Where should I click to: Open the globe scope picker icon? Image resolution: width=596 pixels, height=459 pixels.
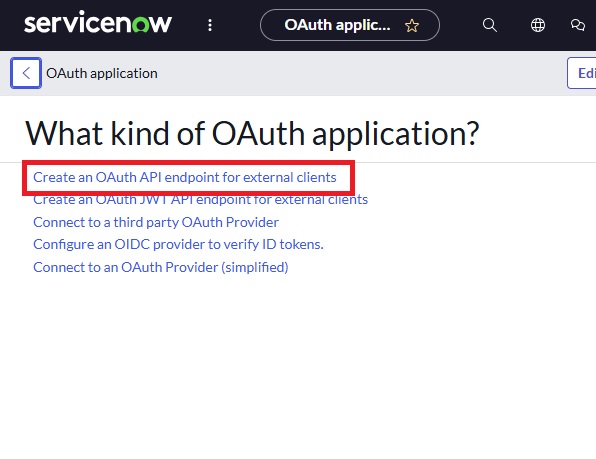537,25
